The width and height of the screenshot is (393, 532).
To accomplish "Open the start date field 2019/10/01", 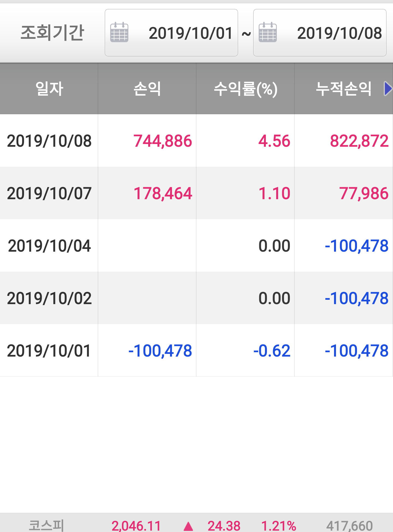I will click(x=190, y=33).
